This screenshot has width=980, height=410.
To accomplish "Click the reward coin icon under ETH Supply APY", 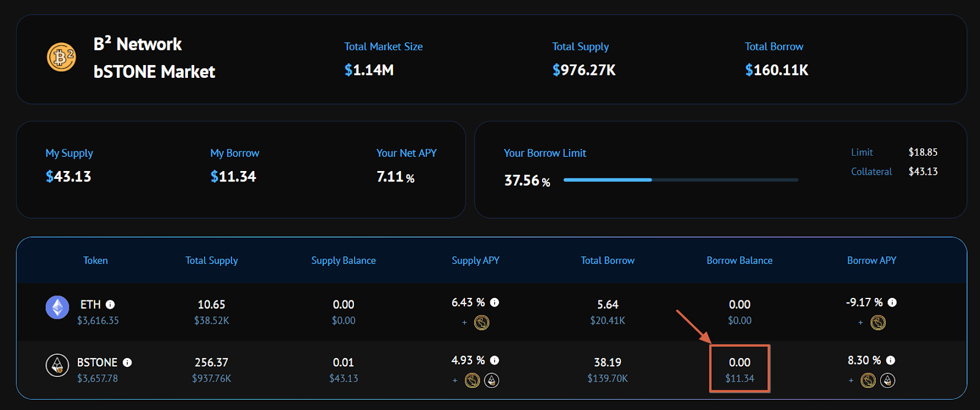I will (x=482, y=322).
